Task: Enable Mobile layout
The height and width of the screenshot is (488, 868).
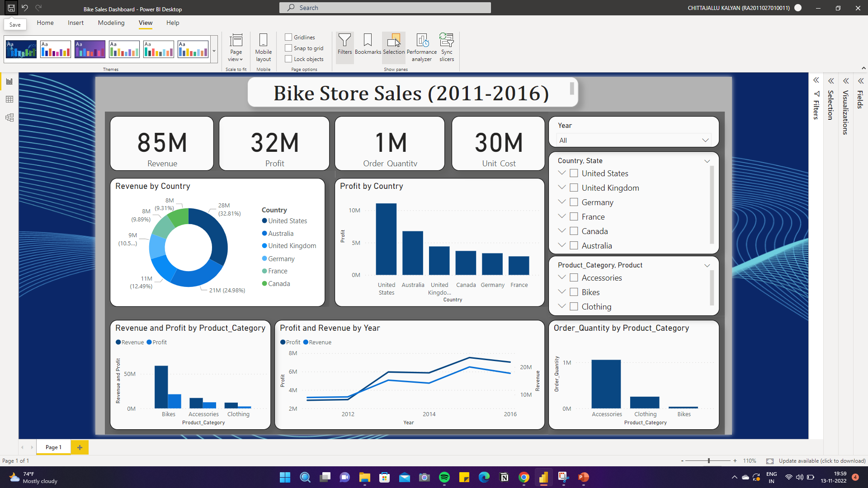Action: click(263, 47)
